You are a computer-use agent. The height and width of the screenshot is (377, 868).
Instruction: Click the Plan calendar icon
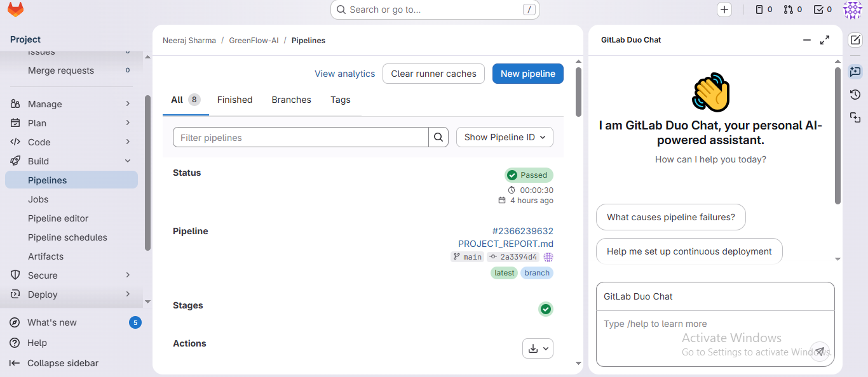point(16,123)
